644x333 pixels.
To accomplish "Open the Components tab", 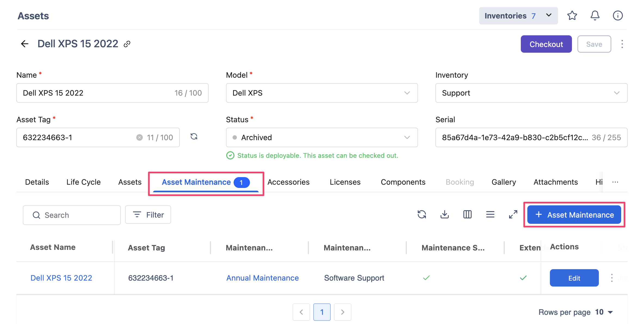I will click(x=403, y=182).
